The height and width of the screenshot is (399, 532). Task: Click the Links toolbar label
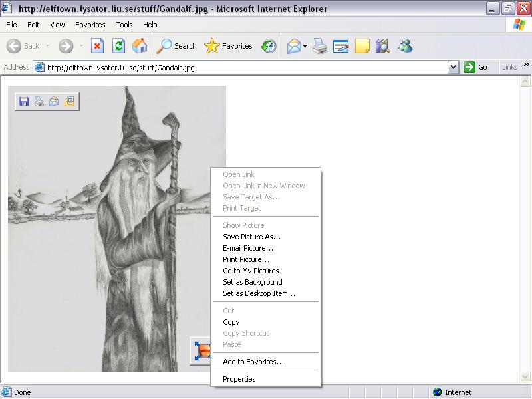point(509,67)
